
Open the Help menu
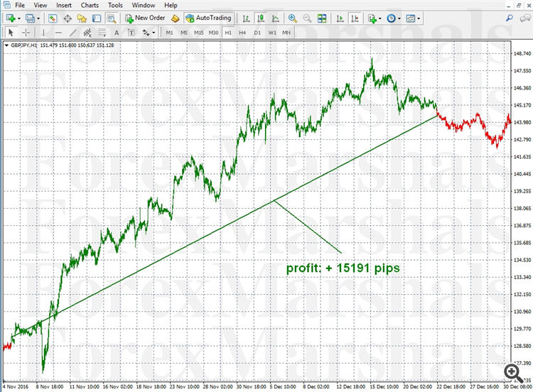pos(171,5)
